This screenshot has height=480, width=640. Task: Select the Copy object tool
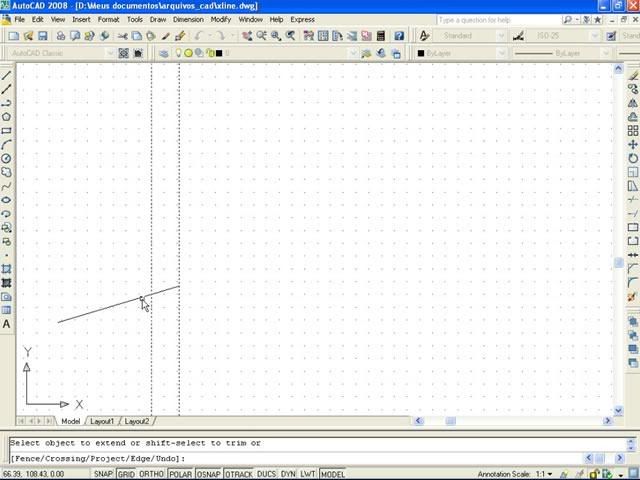click(633, 89)
